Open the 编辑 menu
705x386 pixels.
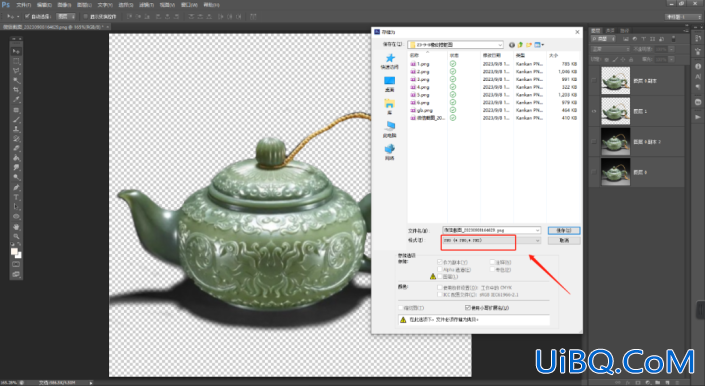[44, 5]
